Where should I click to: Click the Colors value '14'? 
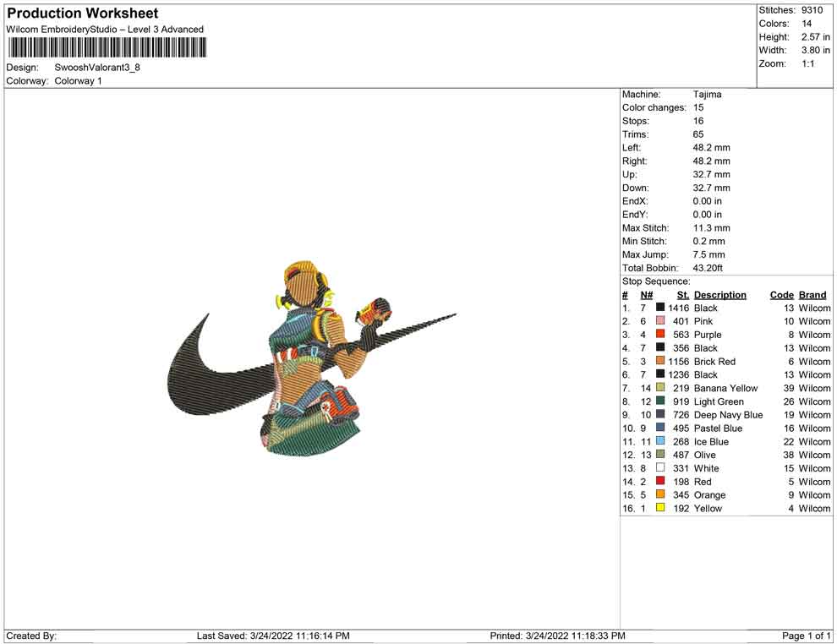click(x=807, y=24)
